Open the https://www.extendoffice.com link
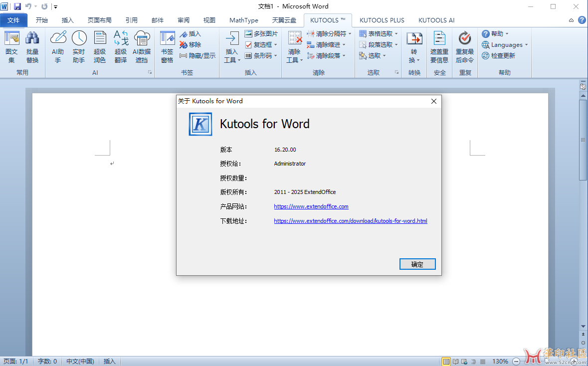 click(311, 206)
